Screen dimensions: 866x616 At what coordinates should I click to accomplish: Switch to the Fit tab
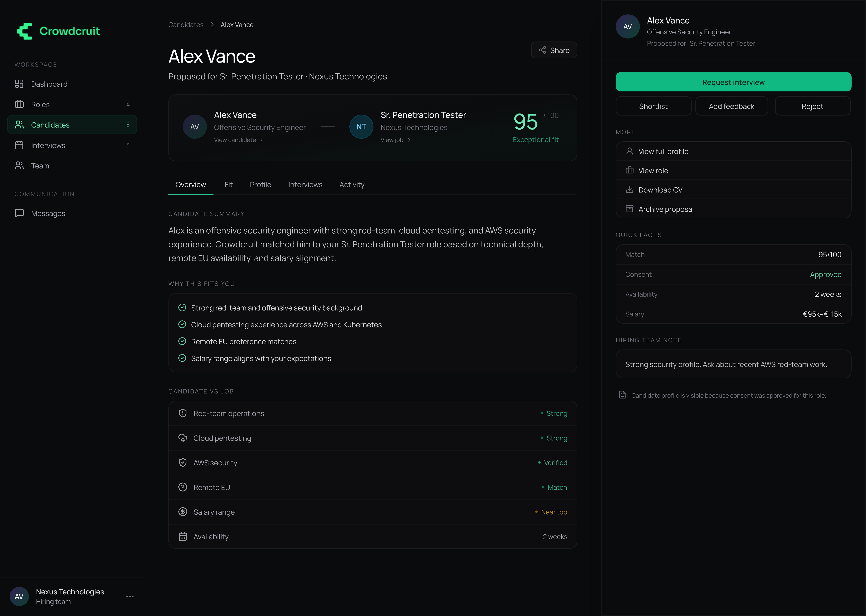pyautogui.click(x=228, y=185)
